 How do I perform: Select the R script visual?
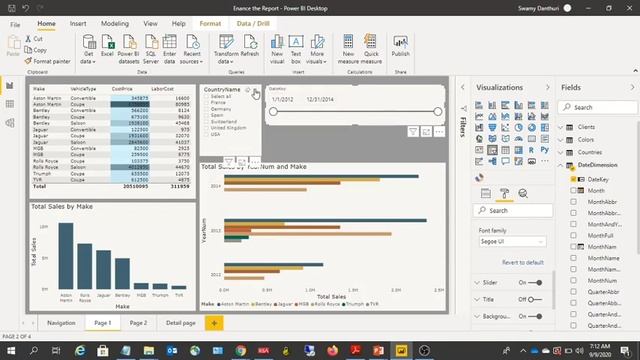(x=531, y=150)
